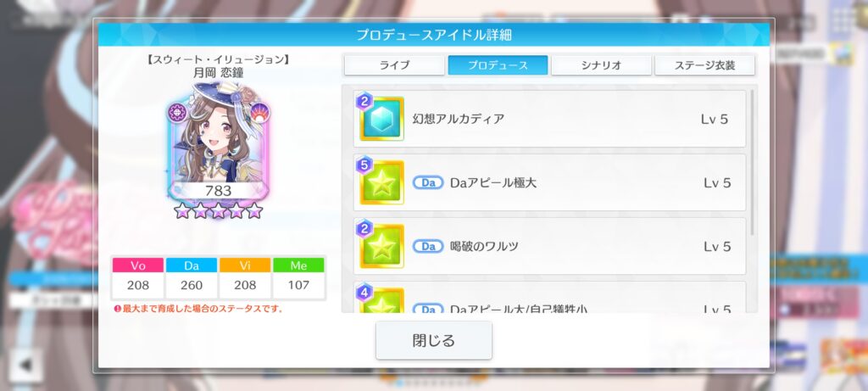
Task: Click the hexagon 5 badge on skill icon
Action: [364, 165]
